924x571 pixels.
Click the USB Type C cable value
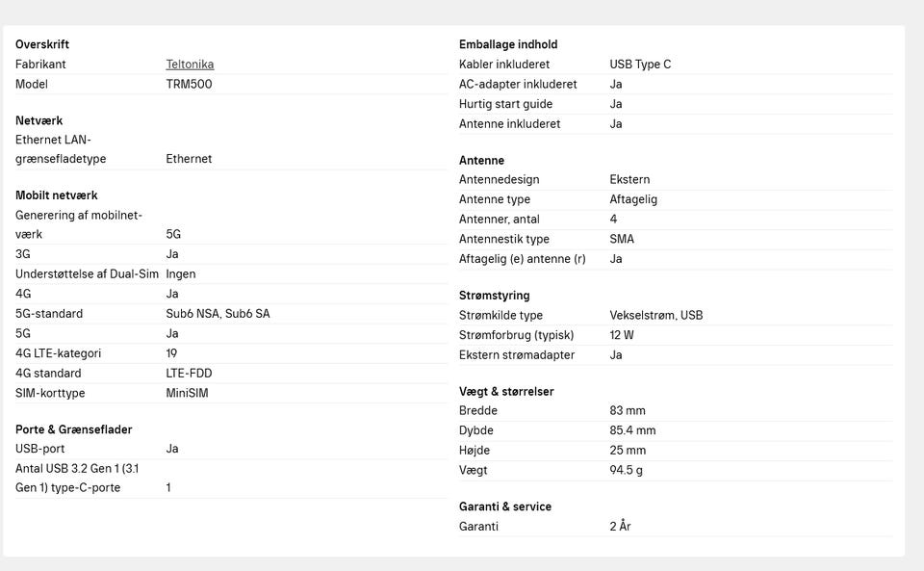coord(640,65)
